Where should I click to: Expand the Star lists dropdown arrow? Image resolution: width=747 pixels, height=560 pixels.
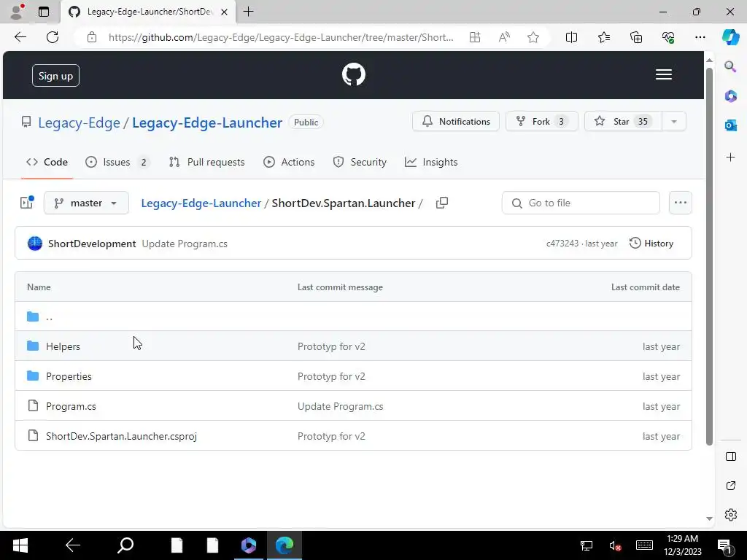[x=673, y=122]
